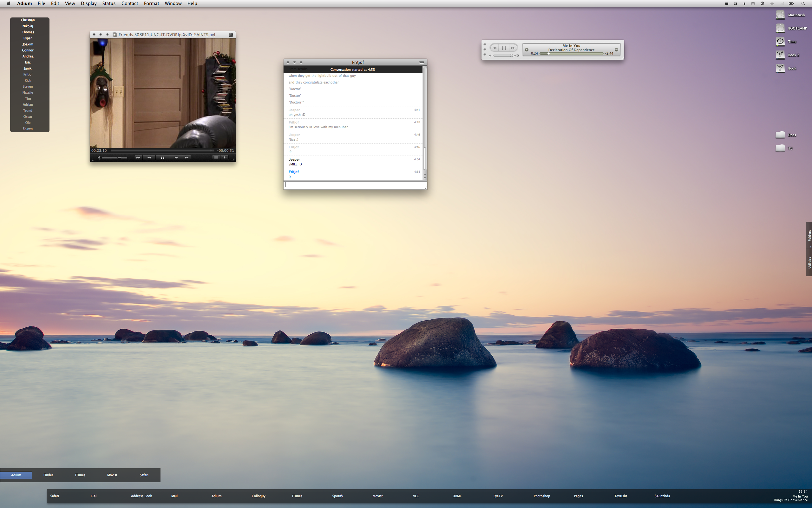Launch Spotify from the bottom dock
Screen dimensions: 812x508
pos(337,496)
